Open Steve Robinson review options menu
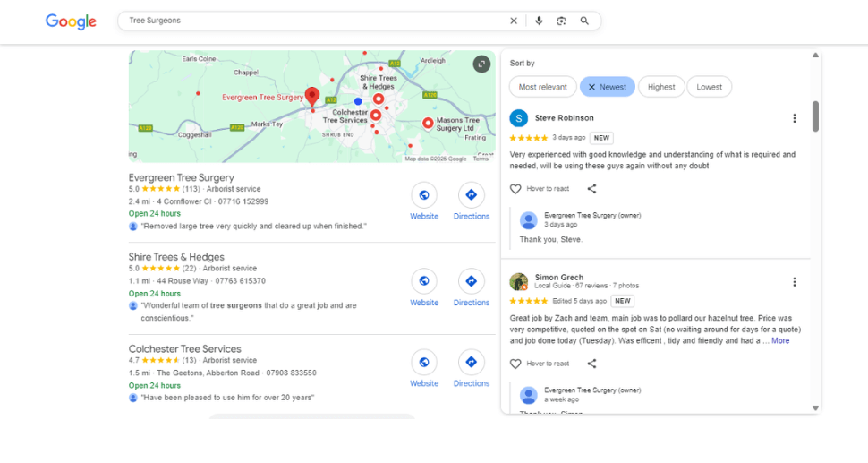The height and width of the screenshot is (463, 868). (795, 118)
